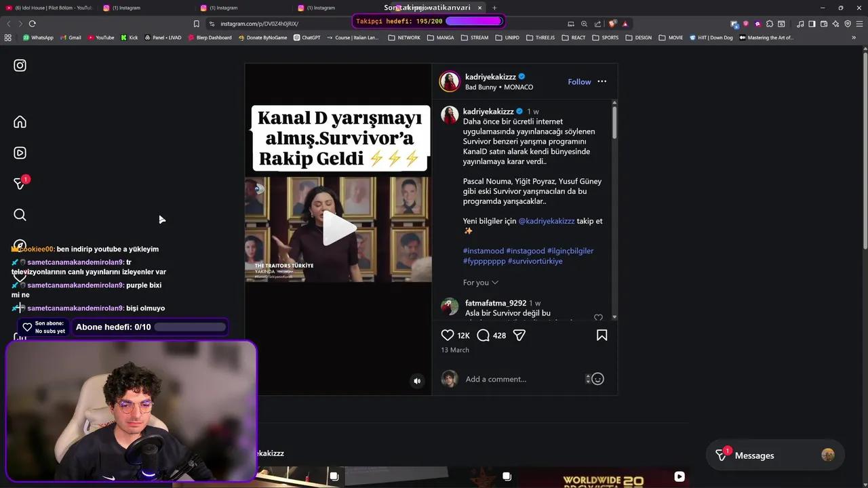Open a new browser tab
This screenshot has height=488, width=868.
[494, 7]
